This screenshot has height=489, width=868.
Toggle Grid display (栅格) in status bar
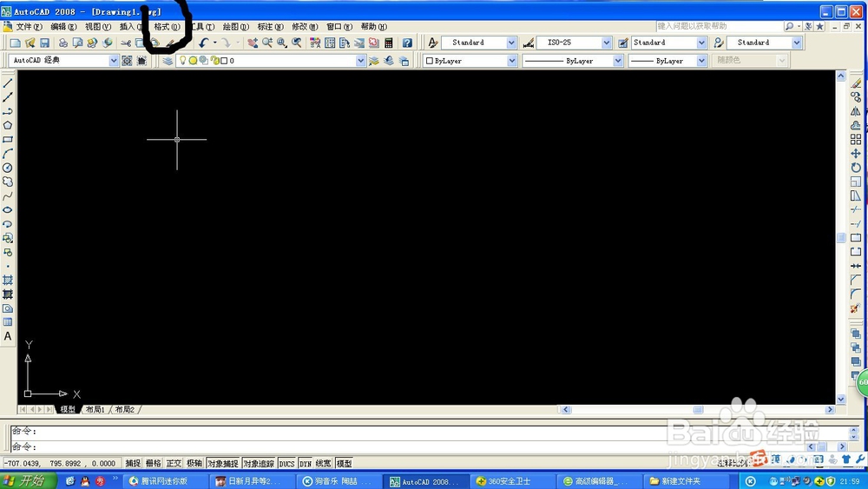tap(154, 464)
